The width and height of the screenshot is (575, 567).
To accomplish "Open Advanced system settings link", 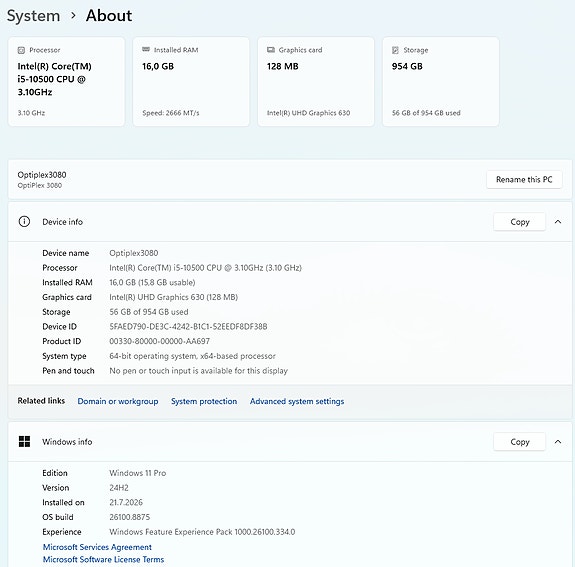I will click(x=297, y=401).
